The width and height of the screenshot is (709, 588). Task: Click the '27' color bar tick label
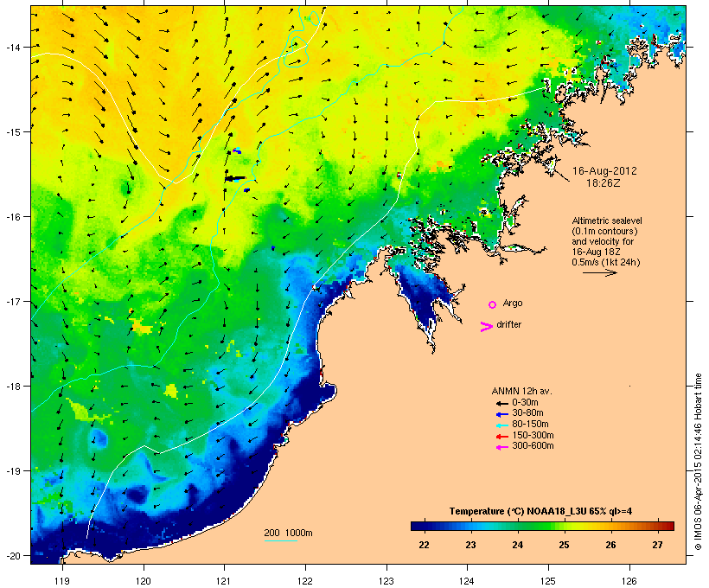tap(657, 545)
